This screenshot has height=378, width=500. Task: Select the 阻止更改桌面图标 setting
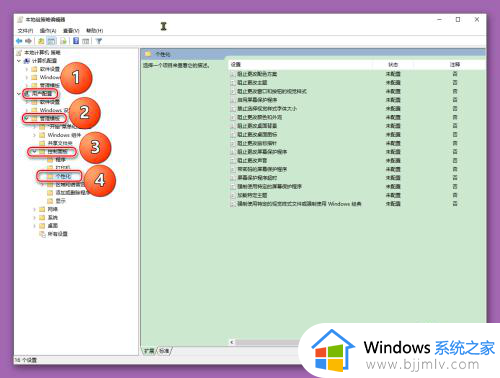pyautogui.click(x=257, y=135)
